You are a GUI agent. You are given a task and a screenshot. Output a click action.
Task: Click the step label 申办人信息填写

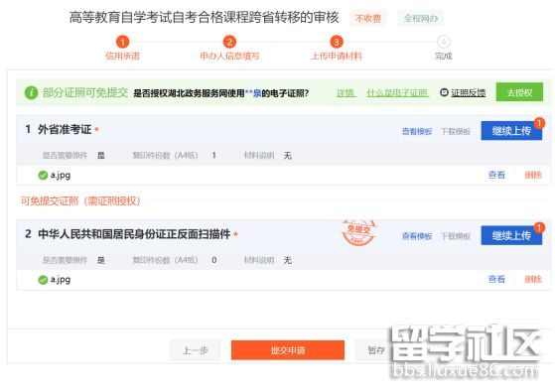[x=229, y=56]
